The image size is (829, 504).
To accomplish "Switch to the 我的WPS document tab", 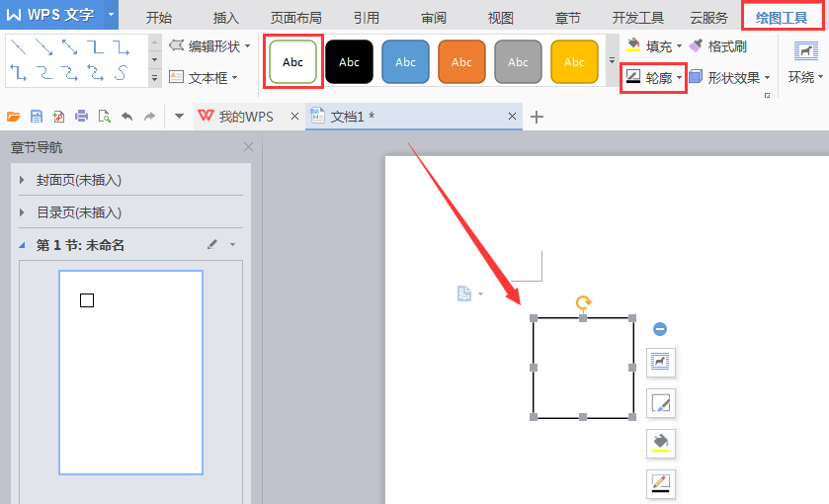I will click(x=245, y=117).
